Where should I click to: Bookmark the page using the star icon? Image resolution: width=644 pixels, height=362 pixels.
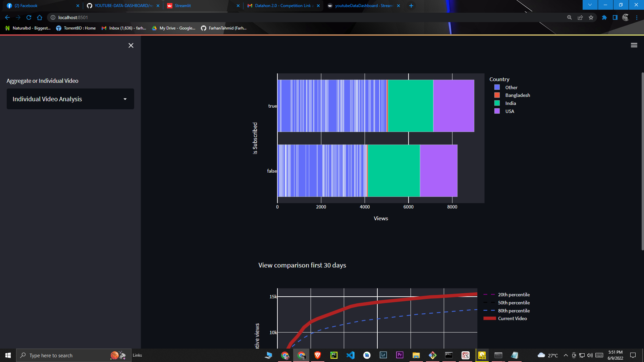click(x=591, y=17)
